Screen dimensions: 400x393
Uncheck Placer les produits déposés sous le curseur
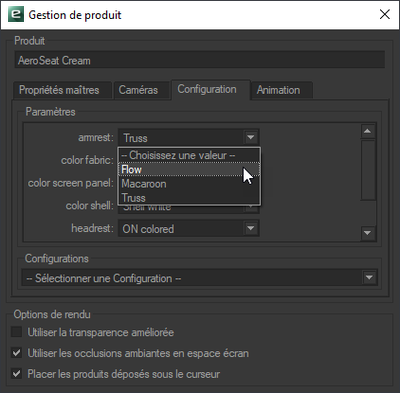(16, 373)
